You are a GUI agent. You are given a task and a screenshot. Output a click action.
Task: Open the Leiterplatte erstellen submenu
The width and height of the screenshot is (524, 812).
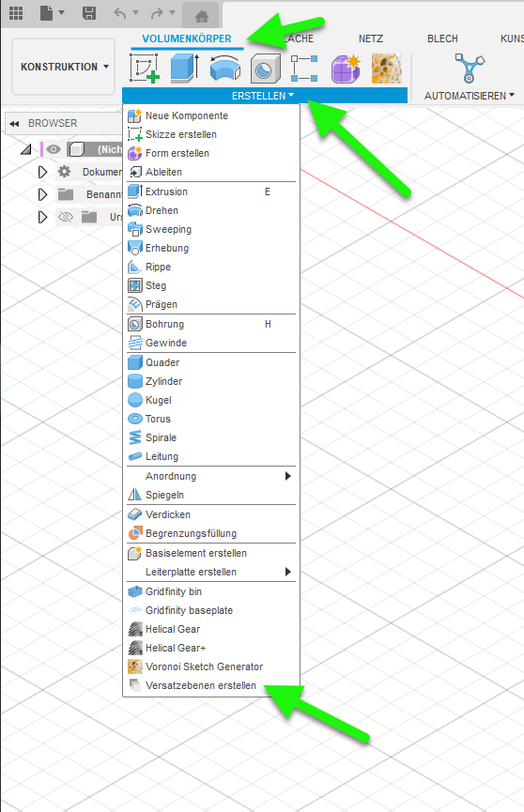(x=211, y=572)
